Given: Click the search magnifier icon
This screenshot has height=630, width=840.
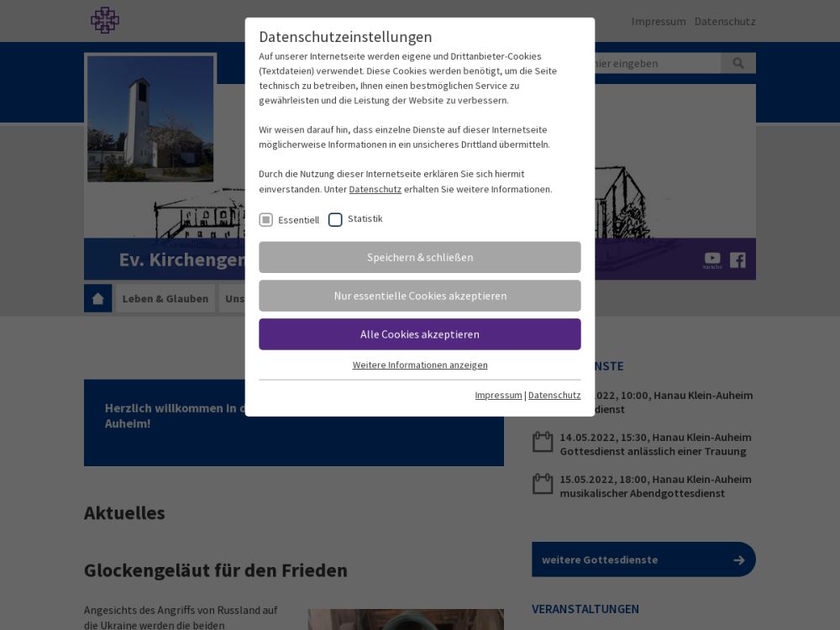Looking at the screenshot, I should coord(738,63).
